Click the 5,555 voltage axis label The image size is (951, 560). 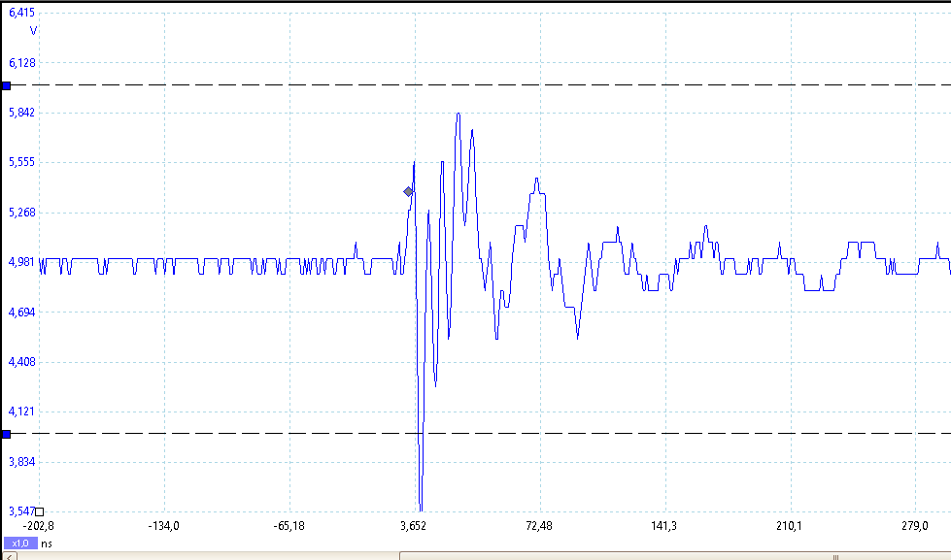pos(21,162)
